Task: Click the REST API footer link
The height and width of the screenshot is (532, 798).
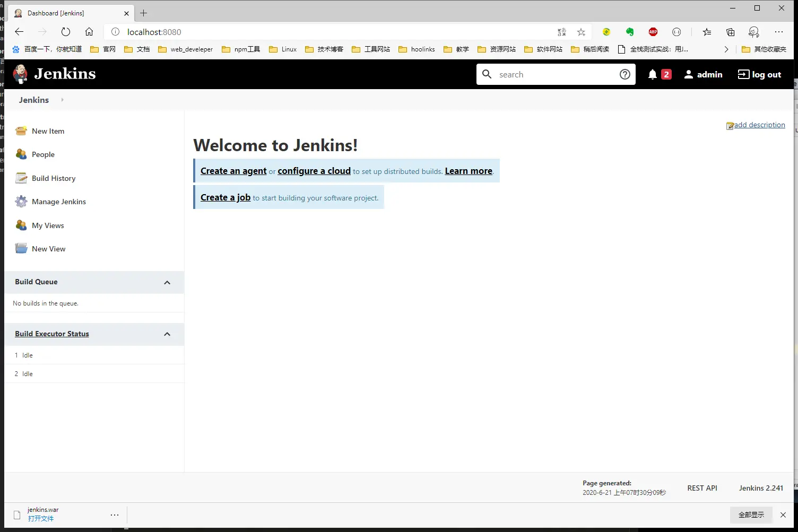Action: click(702, 488)
